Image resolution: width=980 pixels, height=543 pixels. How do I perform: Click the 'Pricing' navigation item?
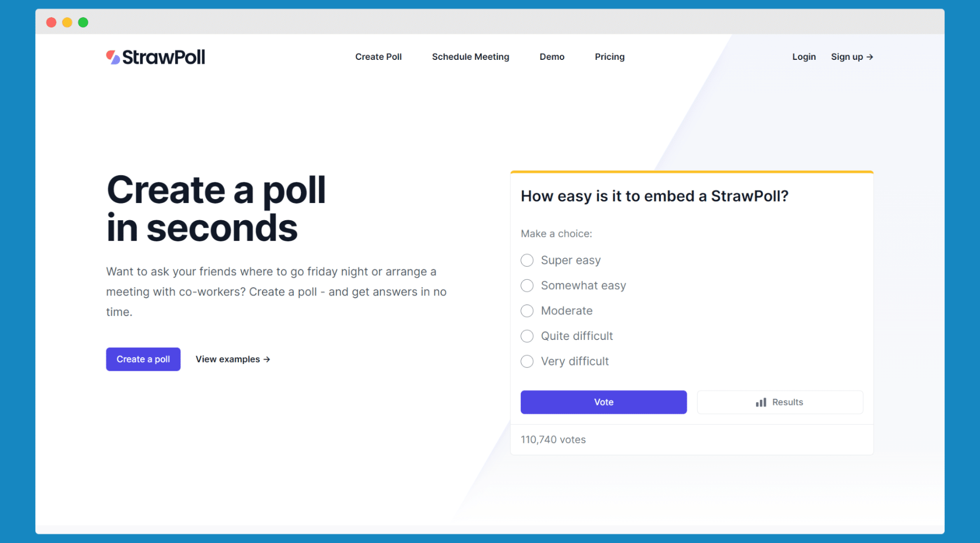click(609, 57)
